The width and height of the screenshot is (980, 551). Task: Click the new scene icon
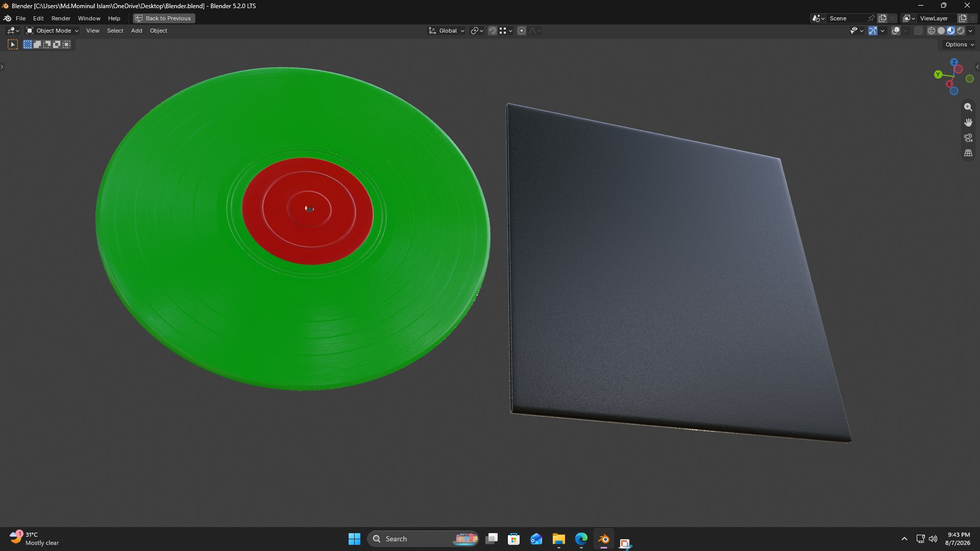[882, 18]
